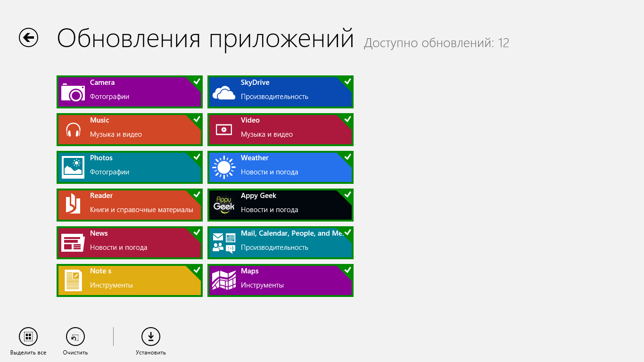Image resolution: width=644 pixels, height=362 pixels.
Task: Uncheck the Photos update checkmark
Action: click(197, 157)
